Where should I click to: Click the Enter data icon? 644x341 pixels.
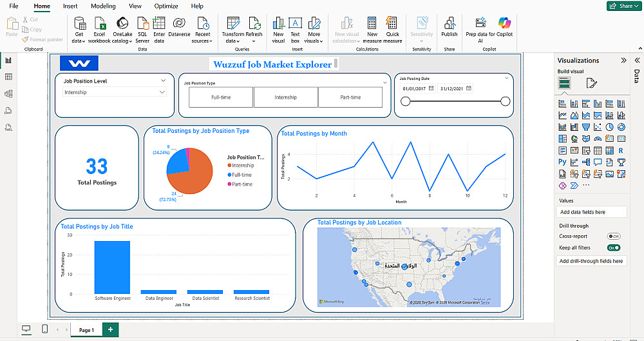[159, 23]
